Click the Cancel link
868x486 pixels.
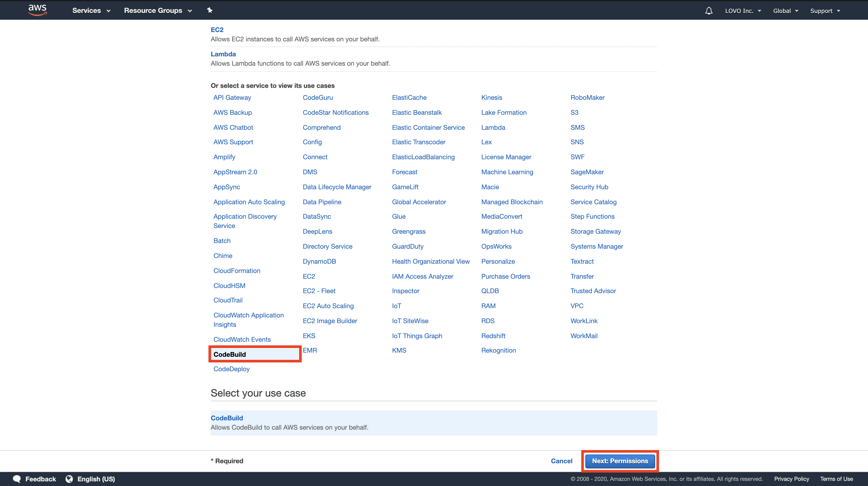(561, 461)
